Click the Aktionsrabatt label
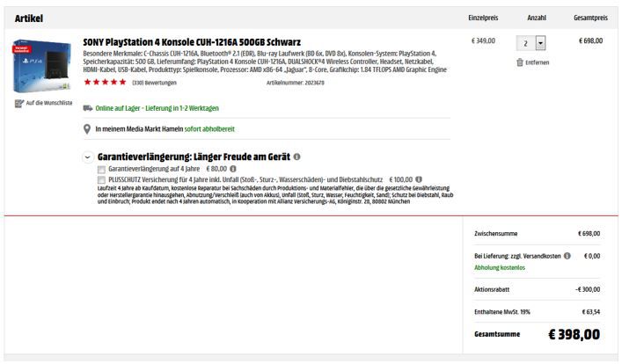The height and width of the screenshot is (364, 622). (x=492, y=289)
